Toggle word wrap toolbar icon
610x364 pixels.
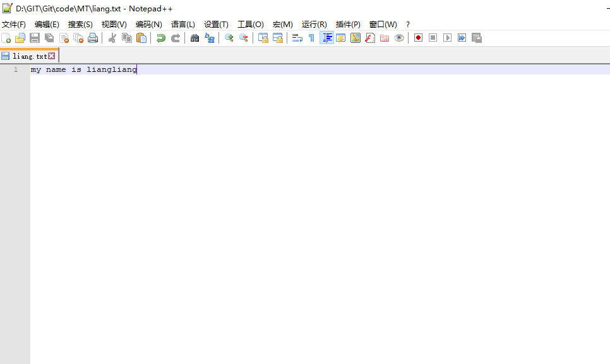(x=297, y=38)
